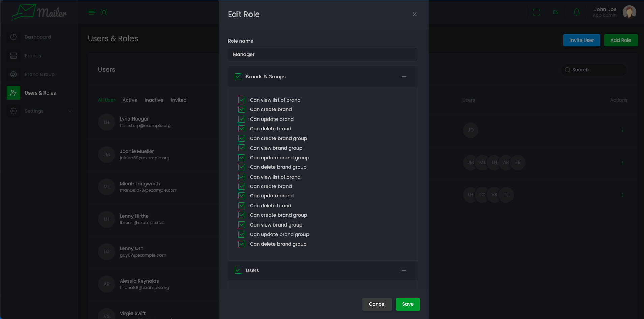The image size is (644, 319).
Task: Toggle the Users section checkbox
Action: (238, 270)
